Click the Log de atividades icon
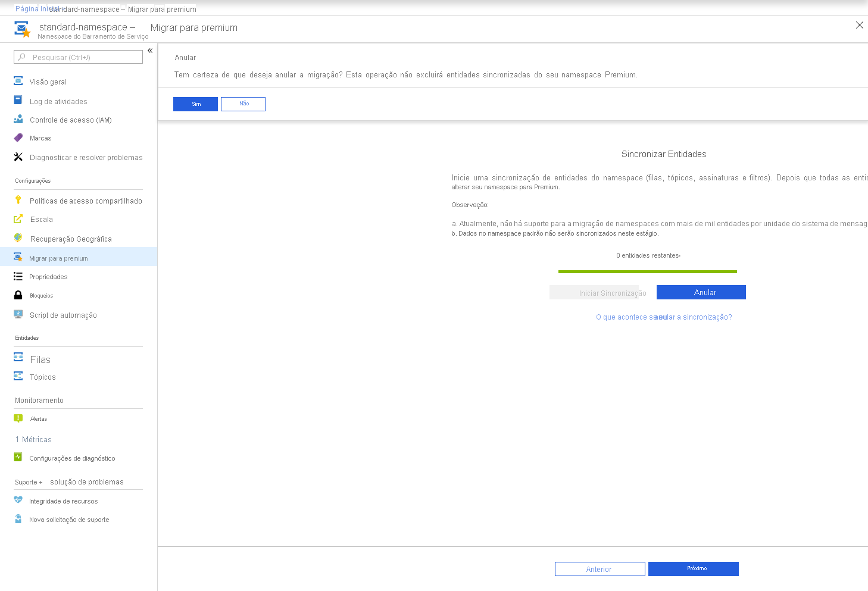The image size is (868, 591). point(18,101)
